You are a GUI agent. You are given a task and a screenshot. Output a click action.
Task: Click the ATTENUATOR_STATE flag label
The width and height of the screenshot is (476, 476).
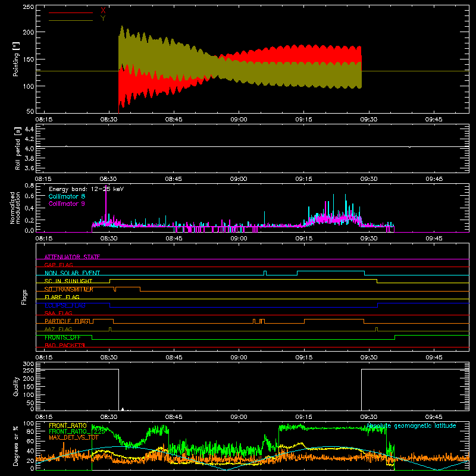pos(72,257)
